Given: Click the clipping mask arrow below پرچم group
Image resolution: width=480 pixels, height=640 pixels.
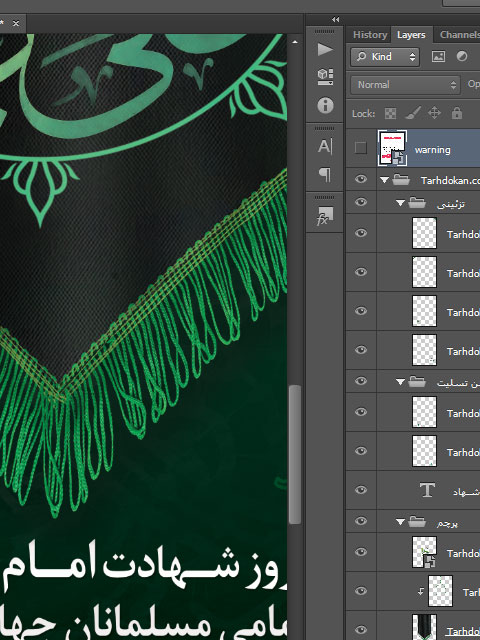Looking at the screenshot, I should (421, 591).
